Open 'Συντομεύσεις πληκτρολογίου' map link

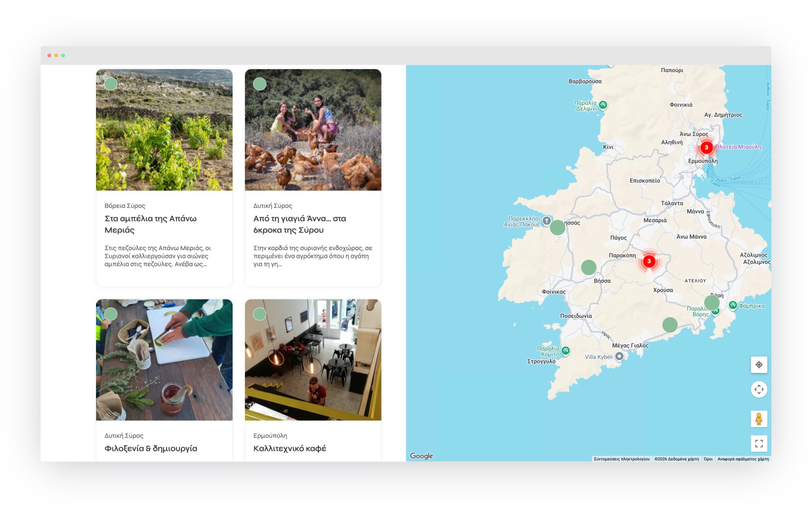point(621,459)
